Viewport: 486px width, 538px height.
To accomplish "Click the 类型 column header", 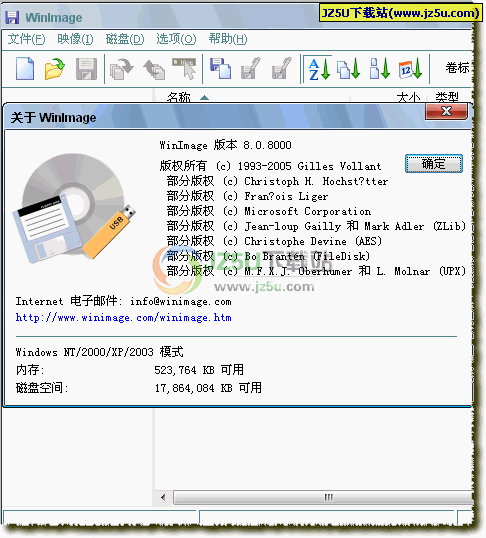I will tap(447, 97).
